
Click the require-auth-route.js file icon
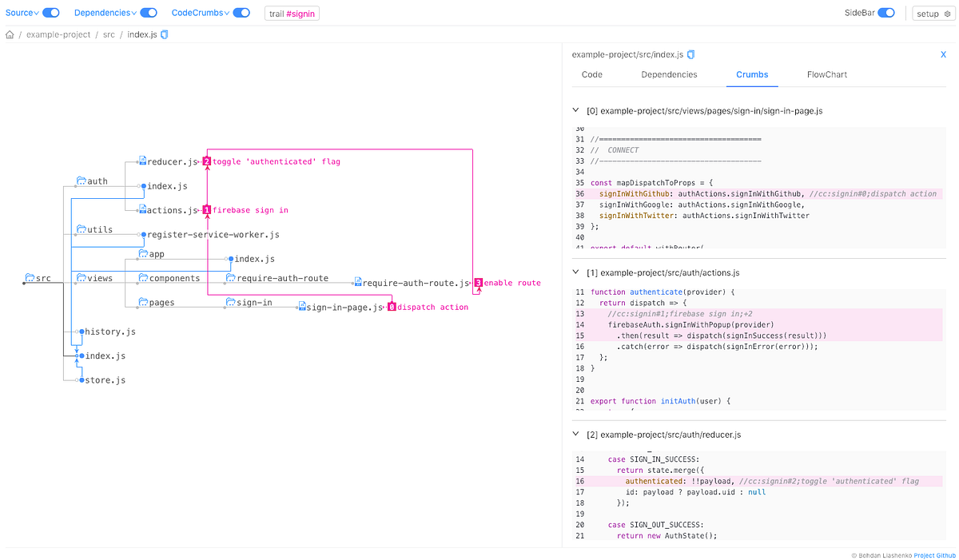(x=357, y=282)
